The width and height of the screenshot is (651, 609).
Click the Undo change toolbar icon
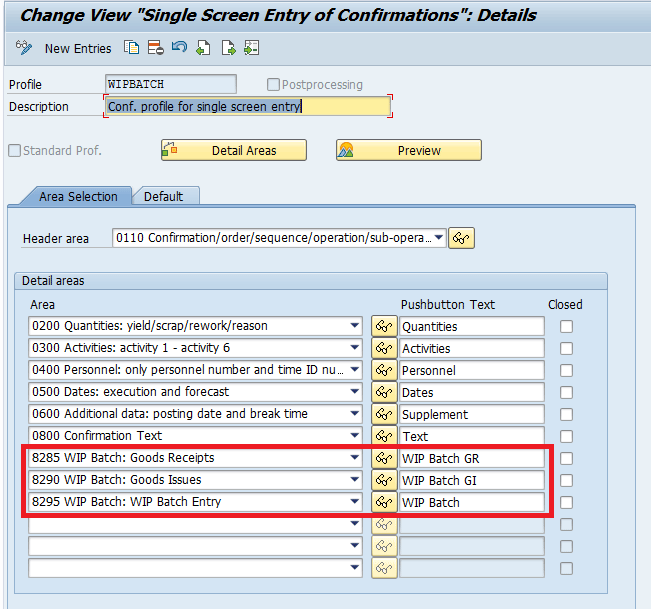click(179, 48)
